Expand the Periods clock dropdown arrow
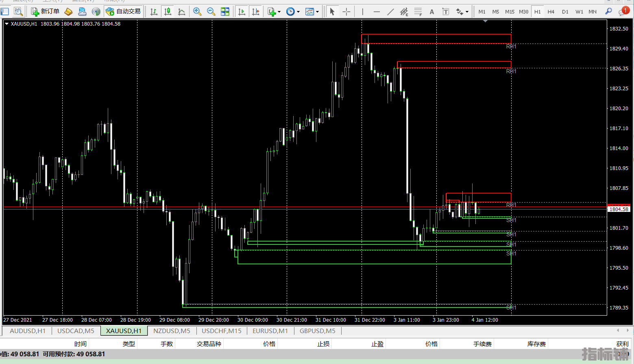This screenshot has width=634, height=364. point(298,12)
